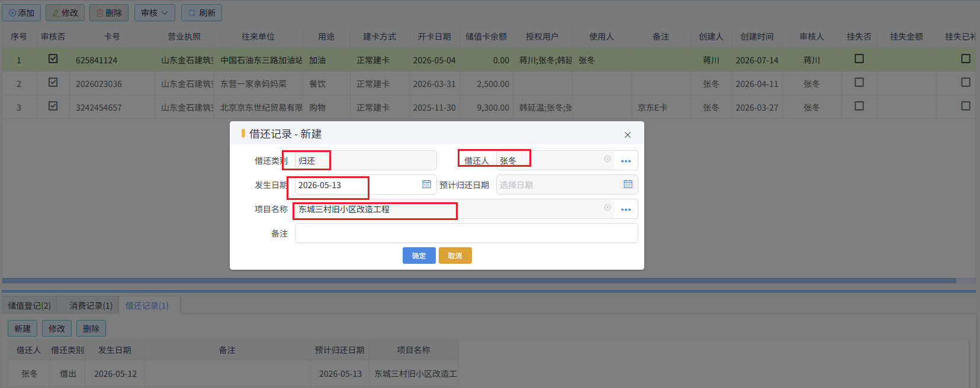Click balance value 2,500.00
The width and height of the screenshot is (980, 388).
click(x=493, y=84)
